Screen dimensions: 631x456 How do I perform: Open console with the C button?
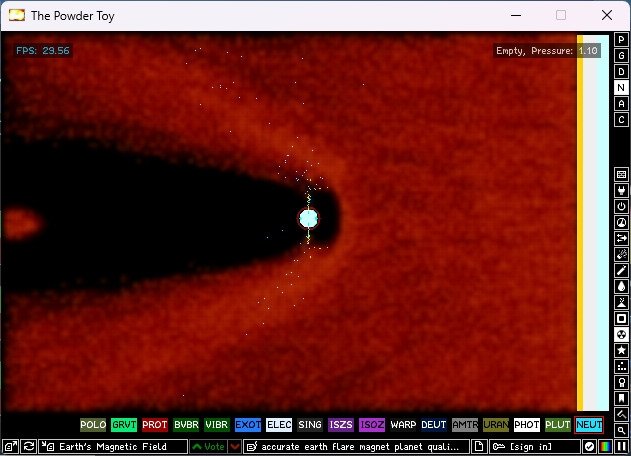[621, 120]
